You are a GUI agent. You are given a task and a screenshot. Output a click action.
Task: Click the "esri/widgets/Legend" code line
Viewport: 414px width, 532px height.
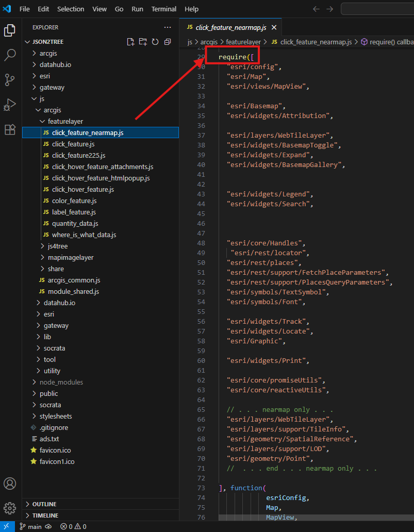270,194
